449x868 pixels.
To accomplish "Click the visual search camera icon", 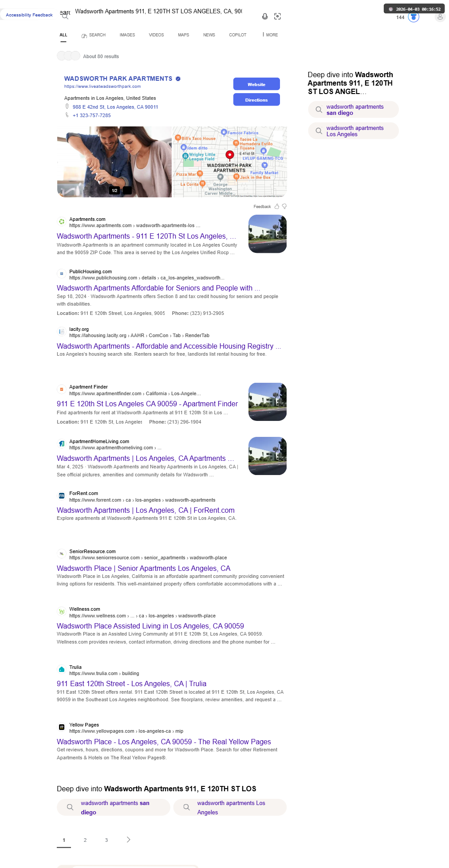I will click(278, 16).
